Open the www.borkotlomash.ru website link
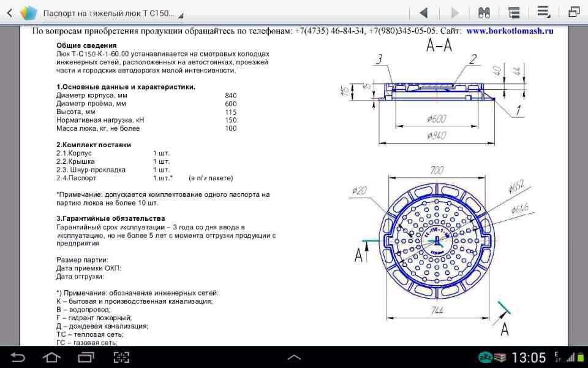The image size is (588, 368). point(510,31)
